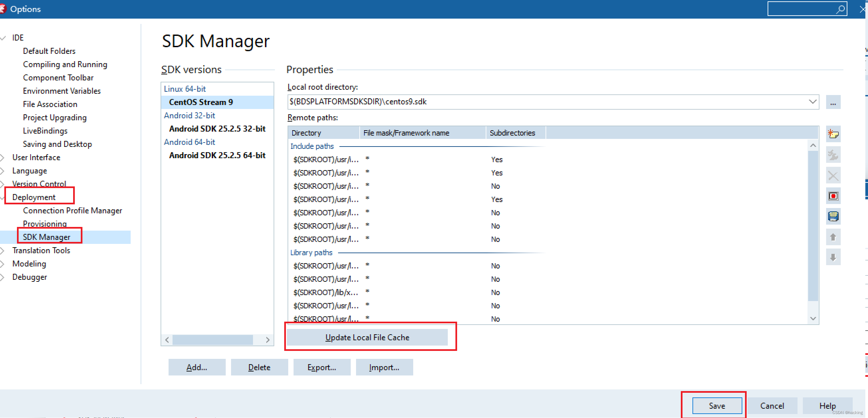Click the red square reset paths icon
This screenshot has width=868, height=418.
point(833,196)
